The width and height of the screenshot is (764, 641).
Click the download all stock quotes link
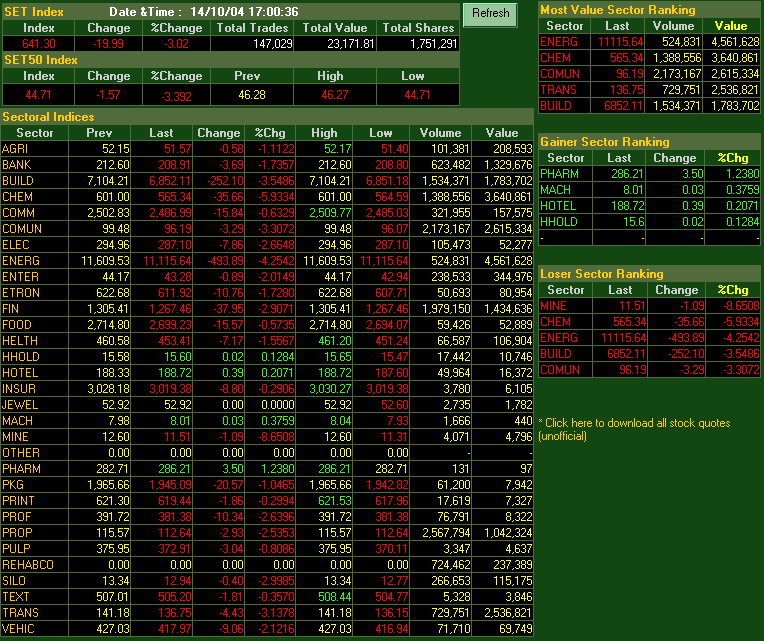[x=634, y=429]
